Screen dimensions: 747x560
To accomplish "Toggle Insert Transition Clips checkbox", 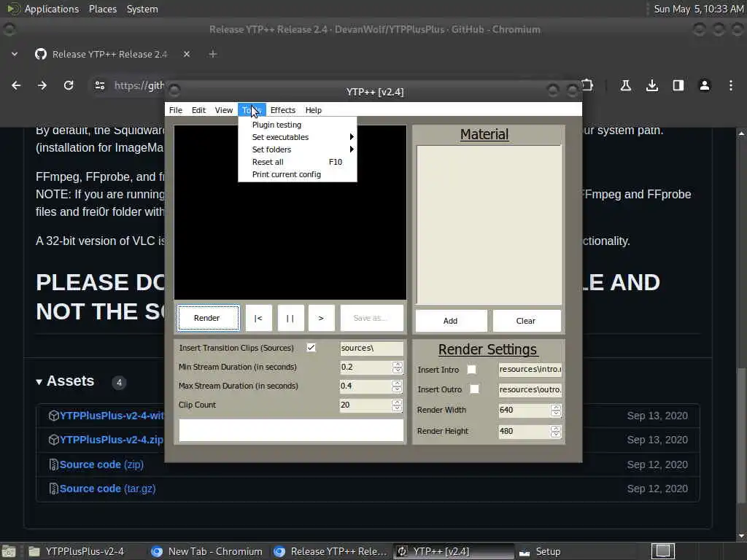I will click(311, 348).
